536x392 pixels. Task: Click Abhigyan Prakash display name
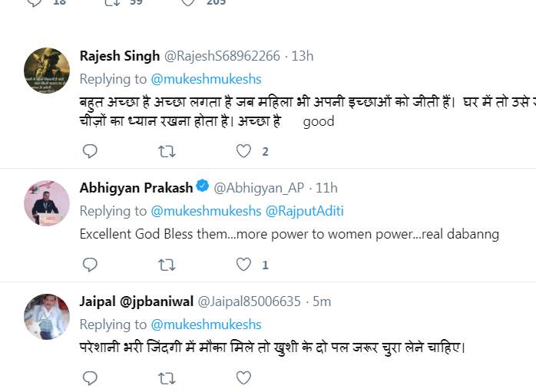click(x=136, y=188)
